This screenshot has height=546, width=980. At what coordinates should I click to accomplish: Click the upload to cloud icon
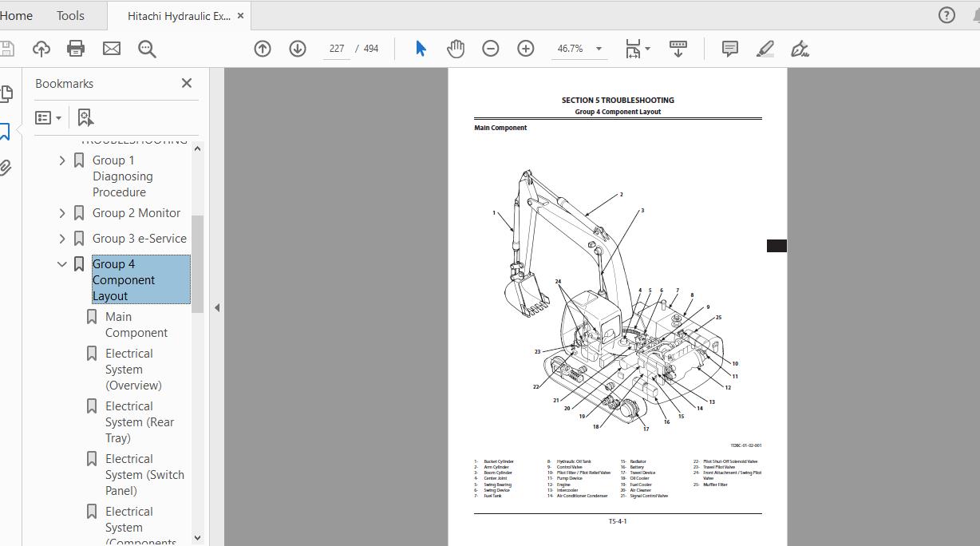(41, 49)
